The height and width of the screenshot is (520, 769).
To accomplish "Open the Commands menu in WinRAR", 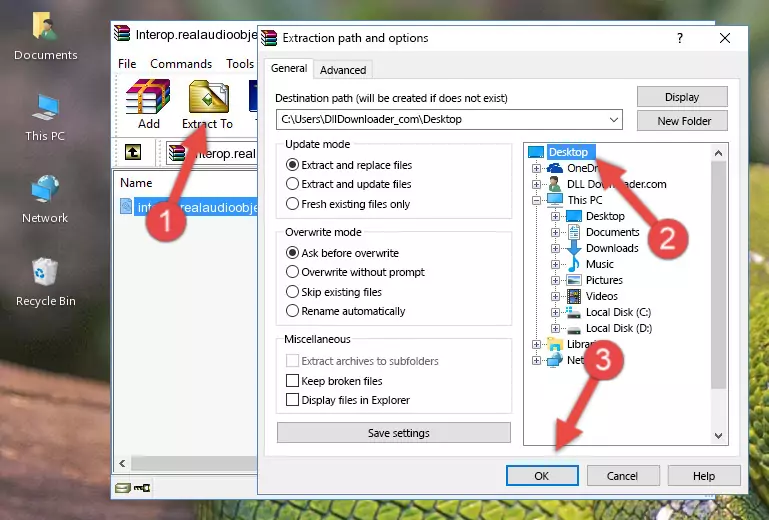I will click(x=181, y=64).
